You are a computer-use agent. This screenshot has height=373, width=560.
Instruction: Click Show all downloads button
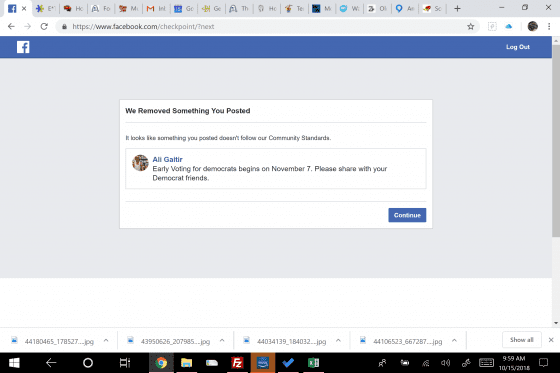pos(521,340)
